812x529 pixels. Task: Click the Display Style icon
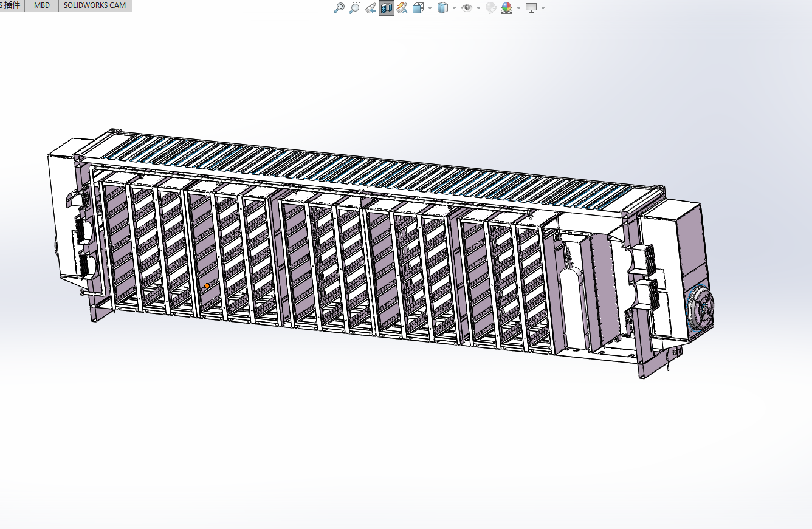tap(443, 8)
